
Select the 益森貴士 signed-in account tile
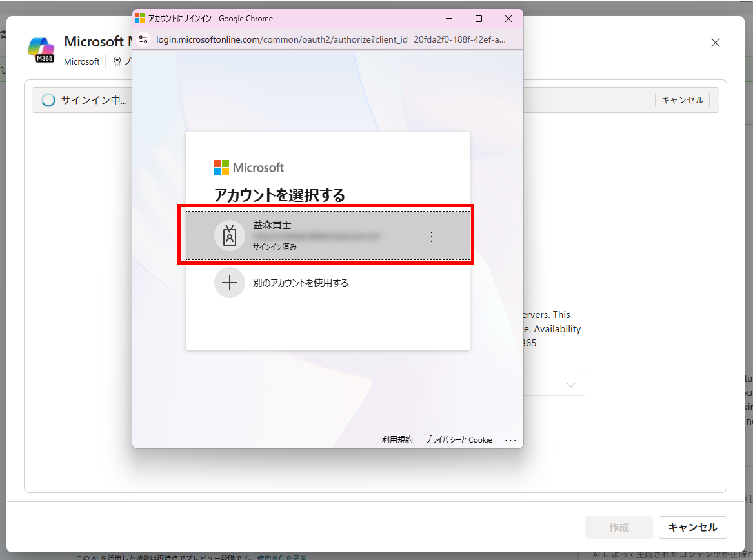tap(328, 235)
